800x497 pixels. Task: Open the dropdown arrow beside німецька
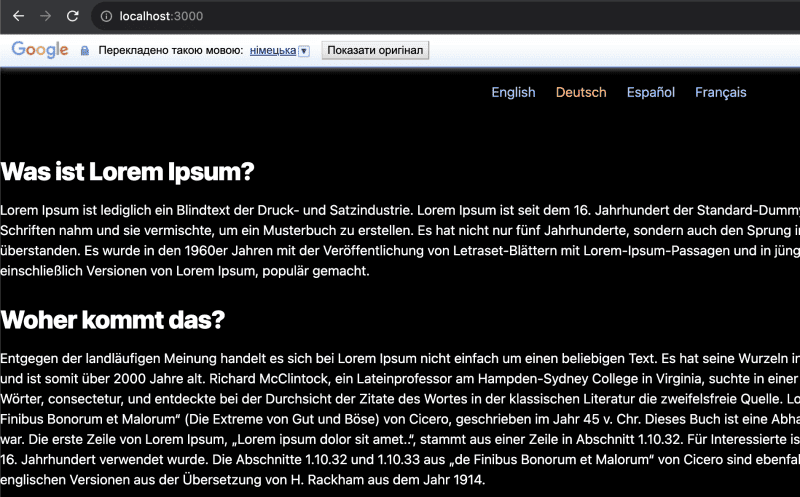(304, 51)
